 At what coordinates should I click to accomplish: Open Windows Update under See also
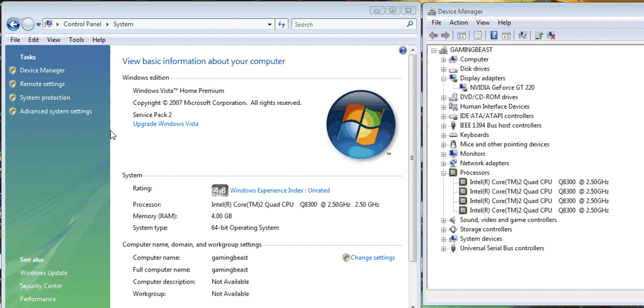[43, 273]
